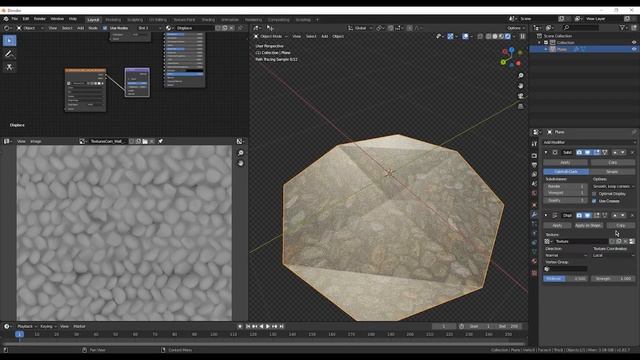This screenshot has width=640, height=360.
Task: Pause viewport render preview
Action: point(522,36)
